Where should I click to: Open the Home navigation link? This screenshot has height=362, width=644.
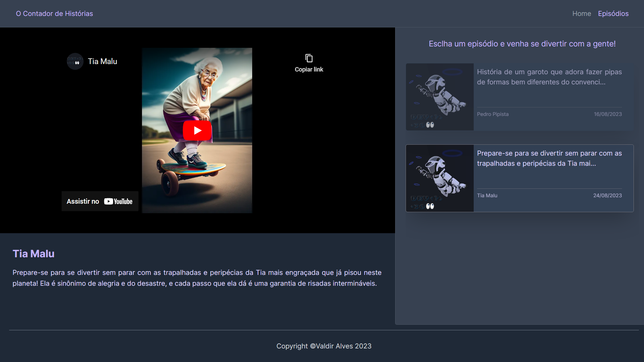coord(582,14)
